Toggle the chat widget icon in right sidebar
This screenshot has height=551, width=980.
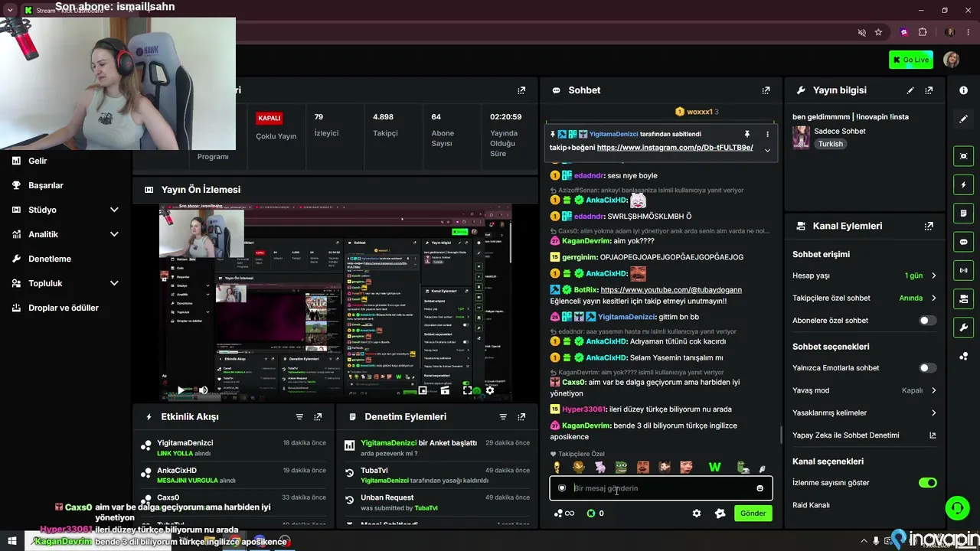point(963,242)
